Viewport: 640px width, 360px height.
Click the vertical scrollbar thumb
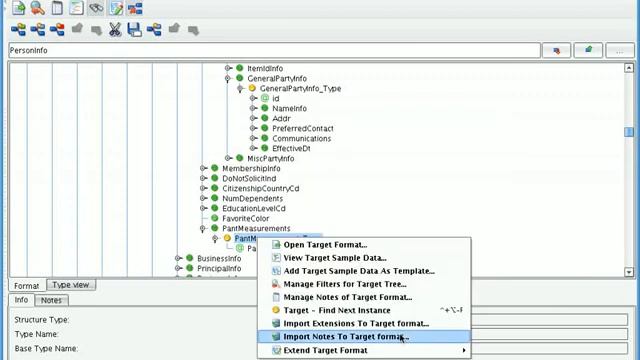pyautogui.click(x=629, y=132)
